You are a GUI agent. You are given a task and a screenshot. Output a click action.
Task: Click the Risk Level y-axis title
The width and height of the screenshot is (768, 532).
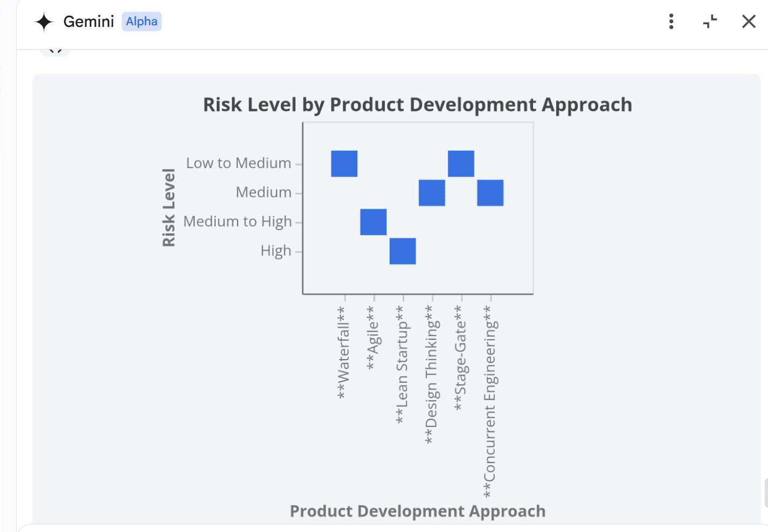(169, 207)
